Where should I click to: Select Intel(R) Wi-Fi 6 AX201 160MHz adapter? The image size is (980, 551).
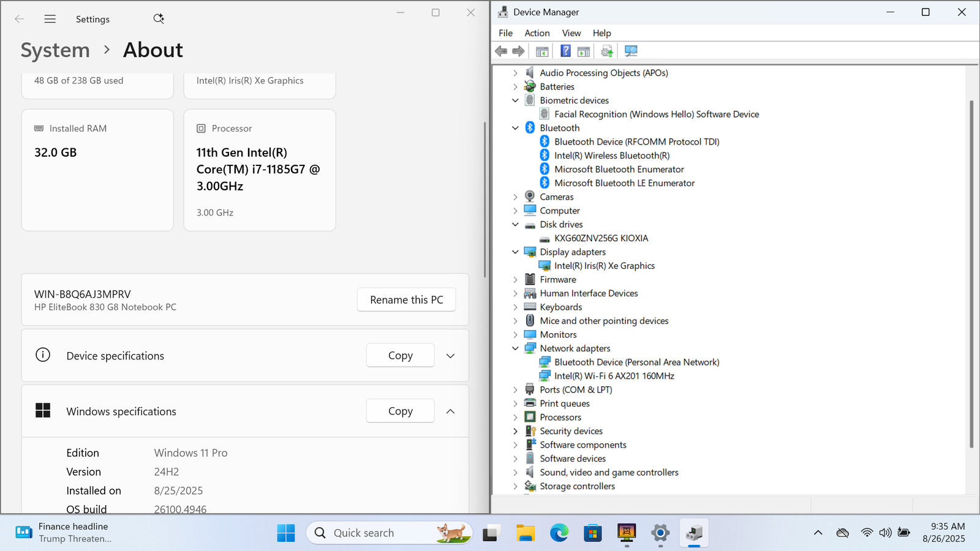(614, 376)
